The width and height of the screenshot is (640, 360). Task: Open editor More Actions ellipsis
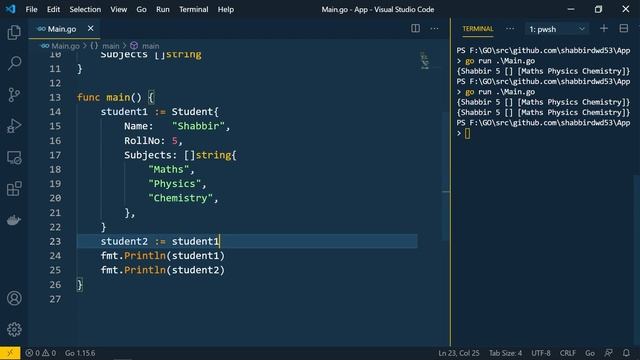click(x=434, y=29)
